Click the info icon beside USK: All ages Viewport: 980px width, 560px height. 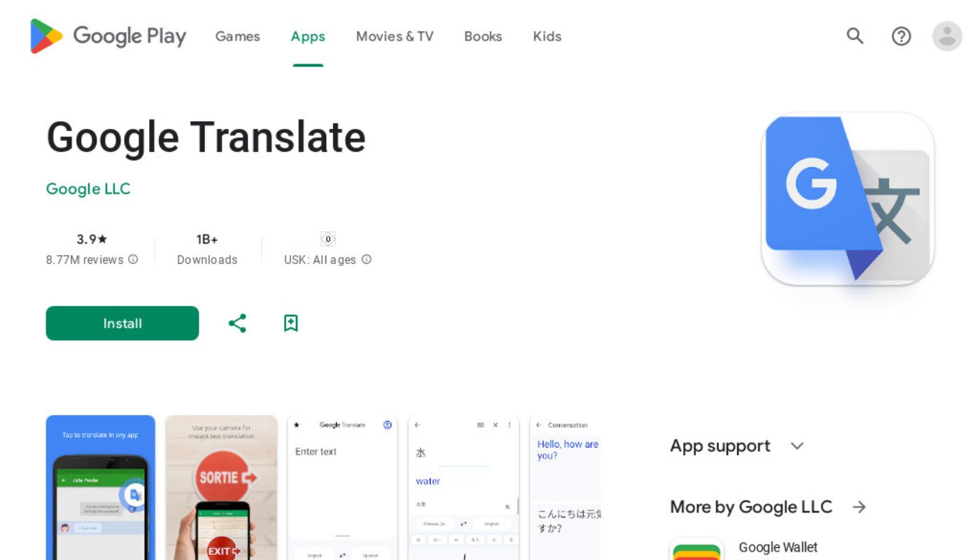coord(366,260)
